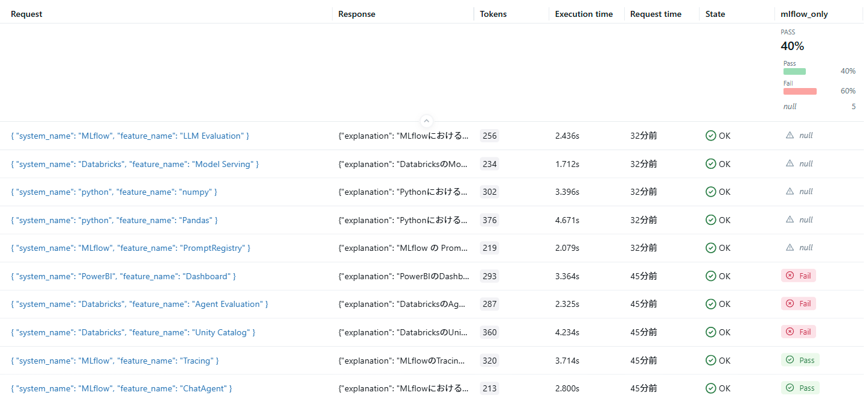Click the OK check icon for the LLM Evaluation row

(x=711, y=136)
